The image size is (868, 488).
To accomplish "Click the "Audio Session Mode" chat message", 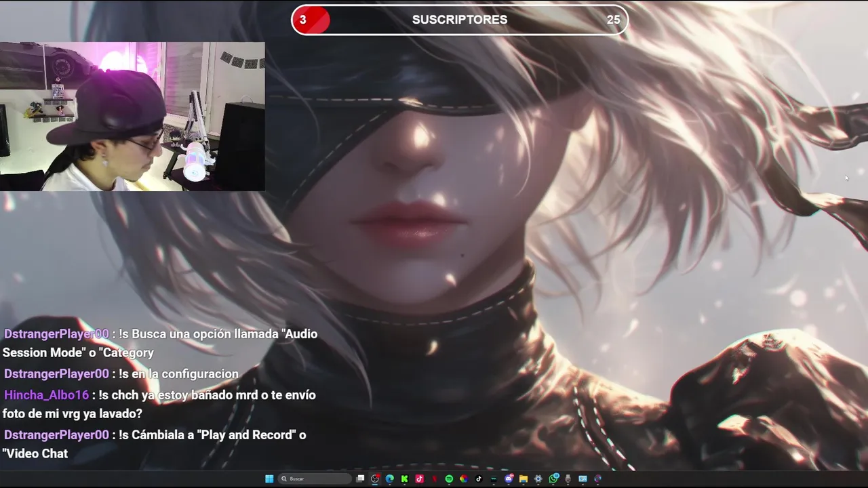I will point(160,343).
